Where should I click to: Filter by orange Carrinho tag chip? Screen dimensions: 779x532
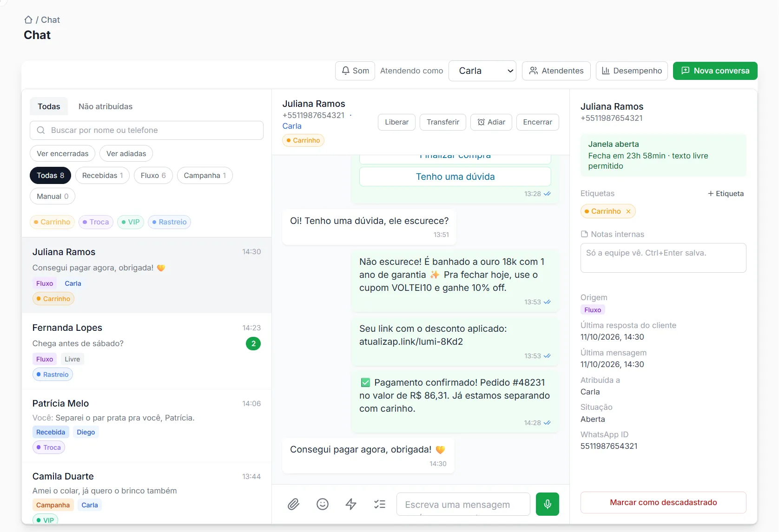point(52,222)
